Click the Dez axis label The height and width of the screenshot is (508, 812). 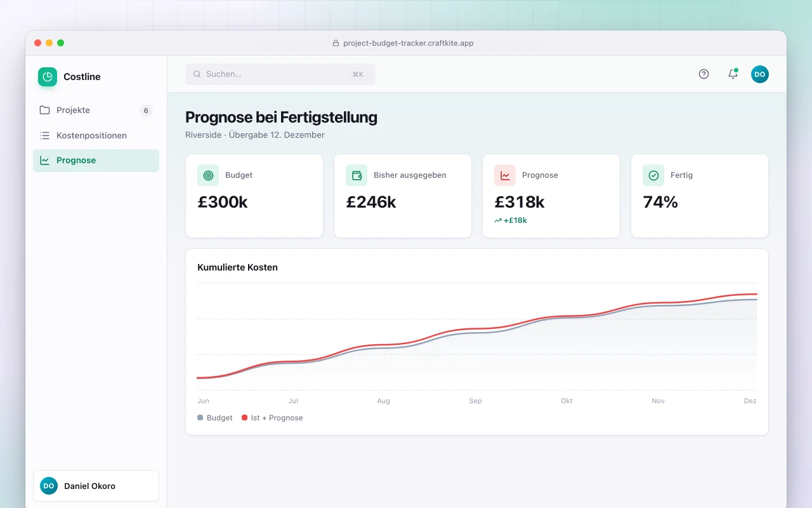pyautogui.click(x=750, y=401)
